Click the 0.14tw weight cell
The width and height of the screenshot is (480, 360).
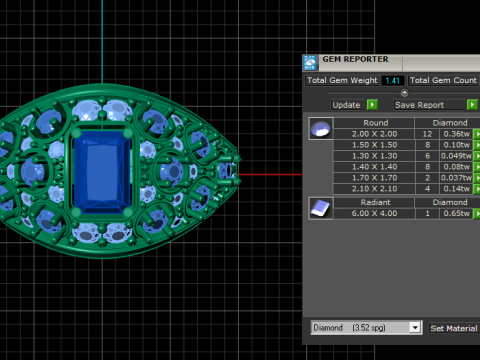(456, 189)
